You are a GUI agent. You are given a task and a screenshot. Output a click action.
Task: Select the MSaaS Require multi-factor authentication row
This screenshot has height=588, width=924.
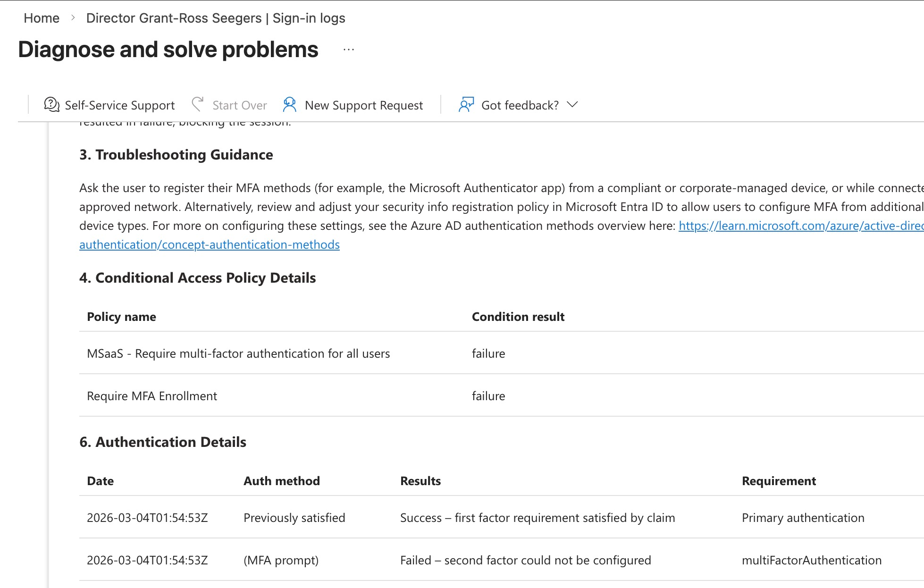point(238,353)
